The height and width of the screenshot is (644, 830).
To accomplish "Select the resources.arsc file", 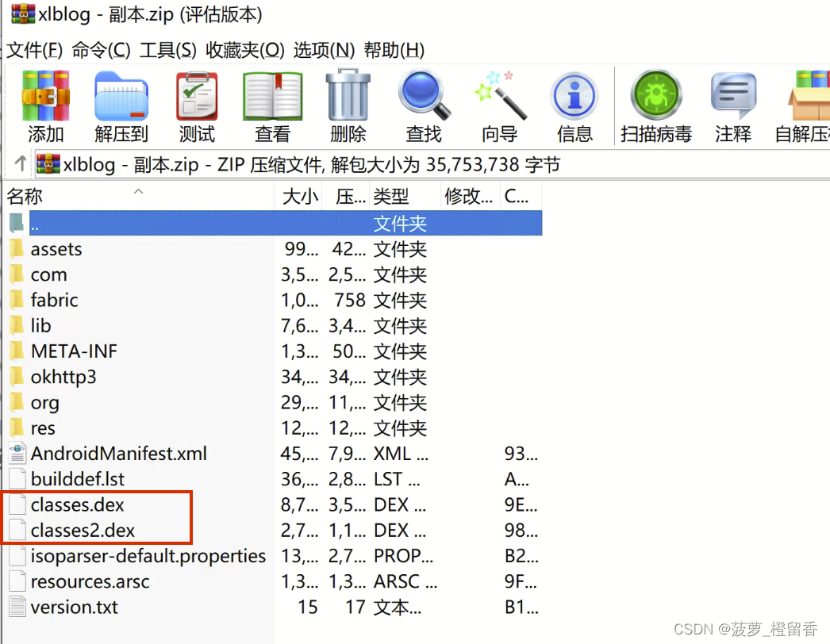I will 90,581.
